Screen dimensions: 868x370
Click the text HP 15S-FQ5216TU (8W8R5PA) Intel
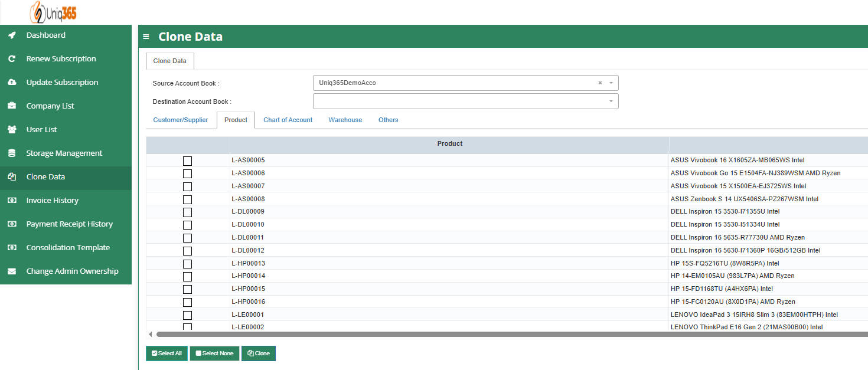pyautogui.click(x=725, y=264)
